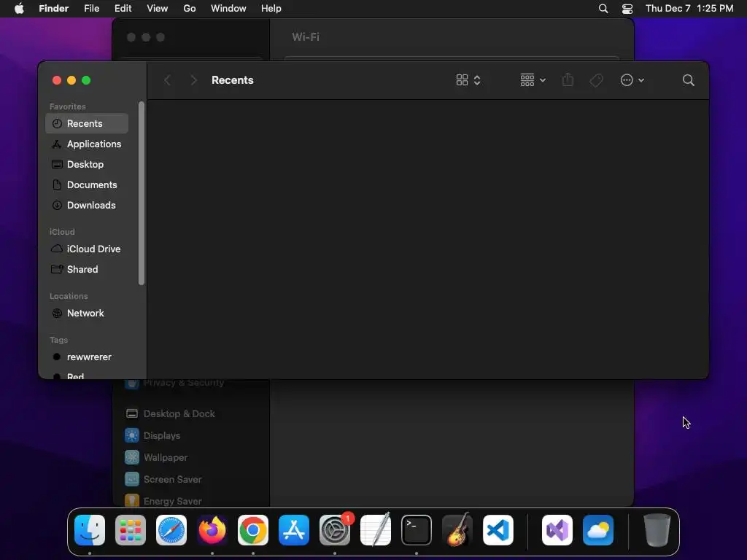Open App Store from the Dock

pos(294,530)
